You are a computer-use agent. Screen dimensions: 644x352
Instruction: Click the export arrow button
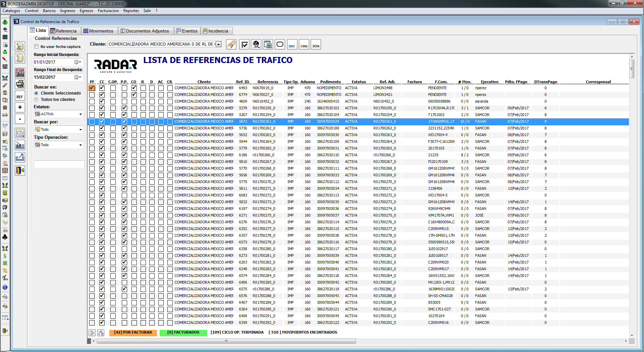click(20, 157)
